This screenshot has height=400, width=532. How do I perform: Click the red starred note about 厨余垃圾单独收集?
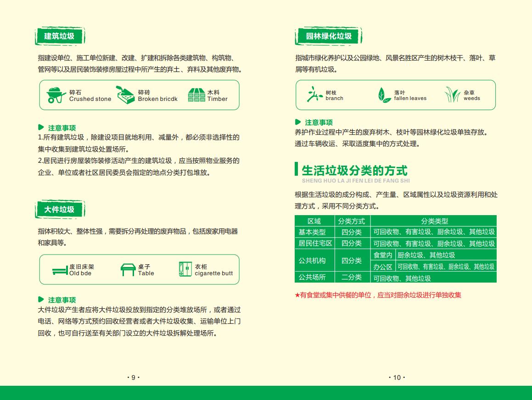[x=378, y=295]
